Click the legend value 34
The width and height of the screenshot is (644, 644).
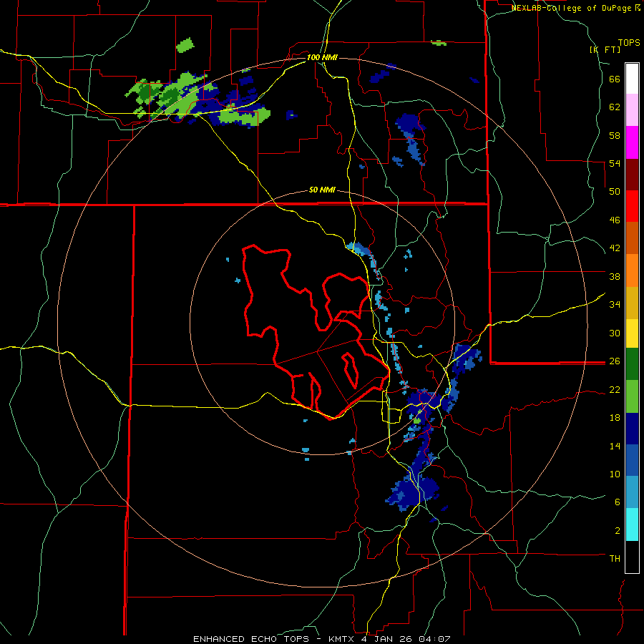coord(615,305)
